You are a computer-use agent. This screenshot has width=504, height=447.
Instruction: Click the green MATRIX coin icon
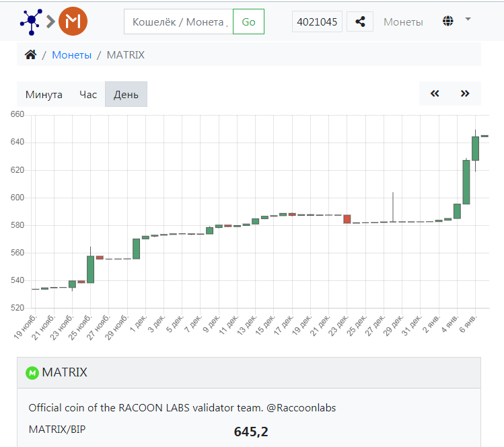pos(32,373)
